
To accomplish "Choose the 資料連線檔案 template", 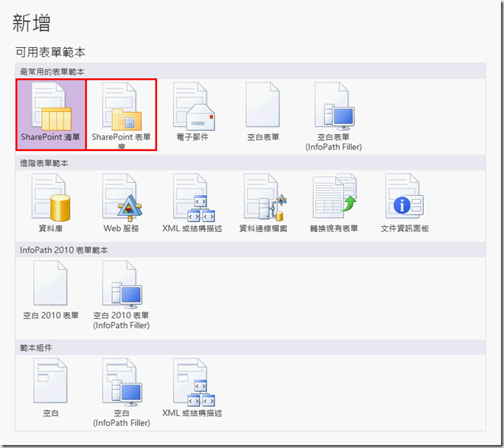I will pyautogui.click(x=263, y=199).
